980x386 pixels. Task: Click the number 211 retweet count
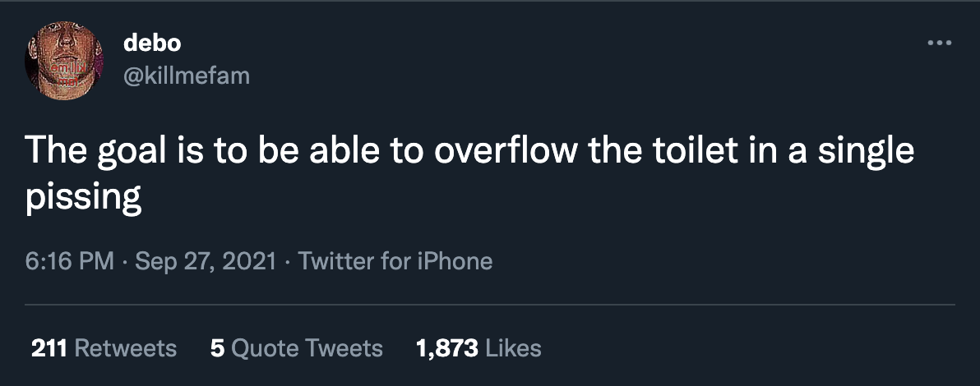click(x=49, y=348)
